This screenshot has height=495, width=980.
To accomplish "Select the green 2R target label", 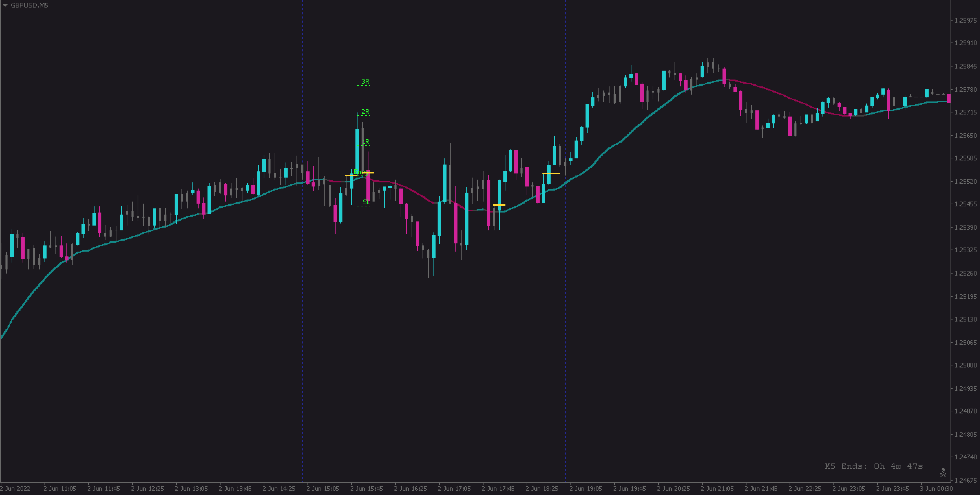I will pyautogui.click(x=365, y=111).
